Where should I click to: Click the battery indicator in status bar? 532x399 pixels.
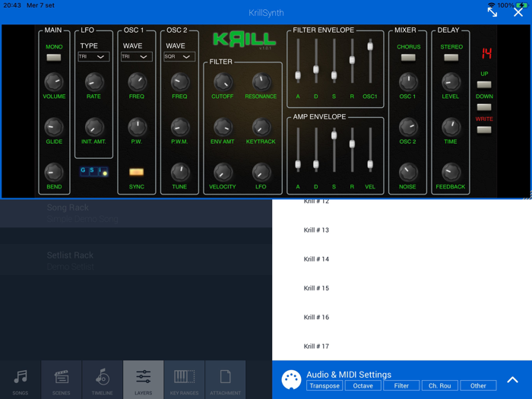[522, 5]
